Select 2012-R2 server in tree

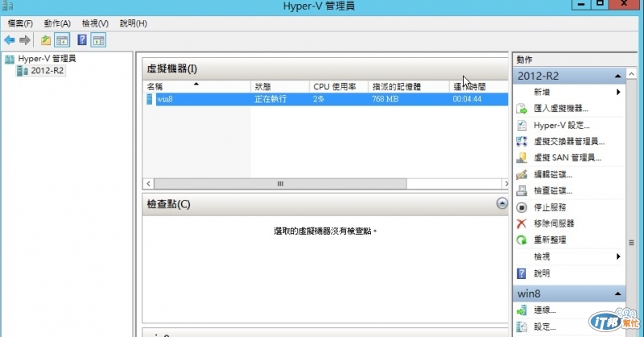(x=47, y=71)
